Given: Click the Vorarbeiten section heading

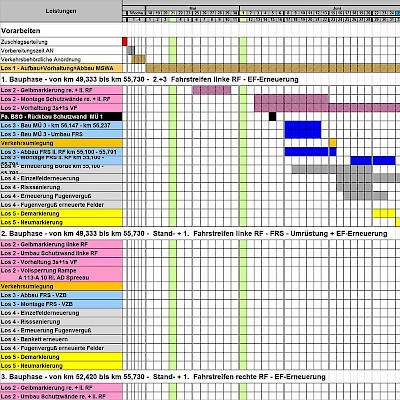Looking at the screenshot, I should point(21,31).
